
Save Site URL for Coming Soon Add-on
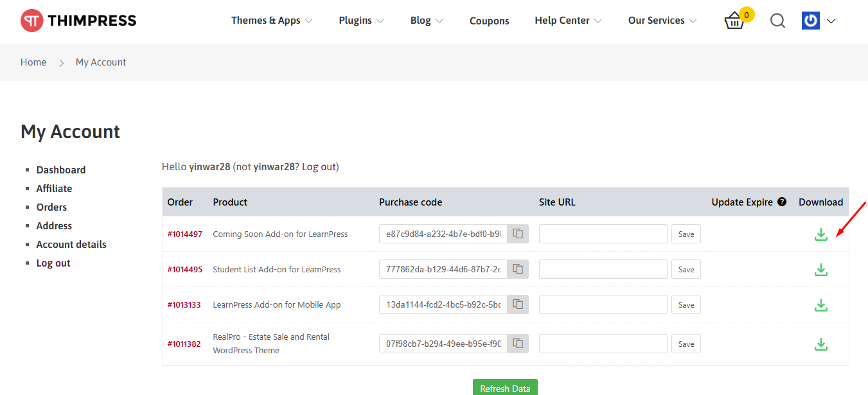686,234
